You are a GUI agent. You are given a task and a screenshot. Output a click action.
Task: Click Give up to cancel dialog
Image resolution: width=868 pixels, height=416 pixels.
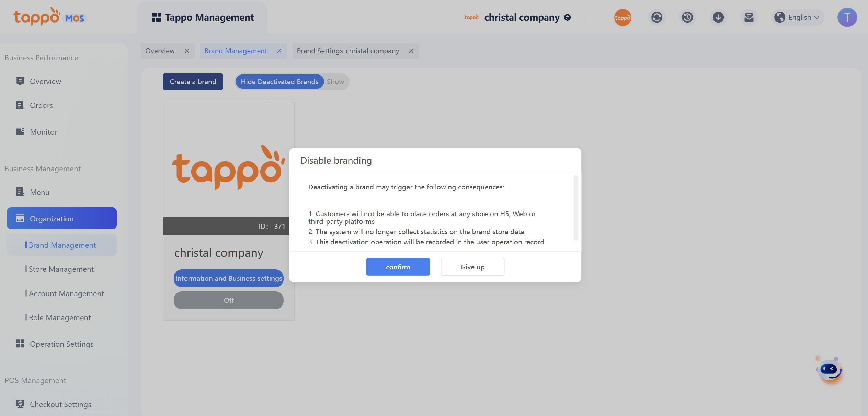pos(472,267)
